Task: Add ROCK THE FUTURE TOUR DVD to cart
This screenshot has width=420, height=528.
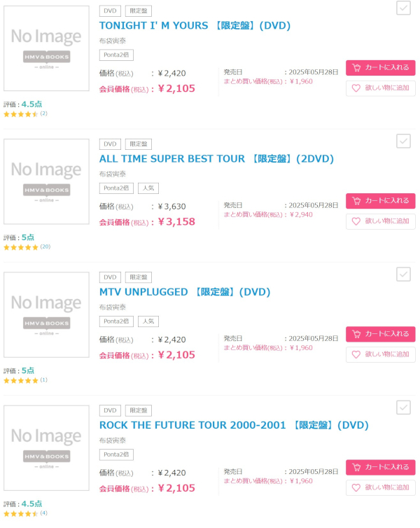Action: tap(380, 467)
